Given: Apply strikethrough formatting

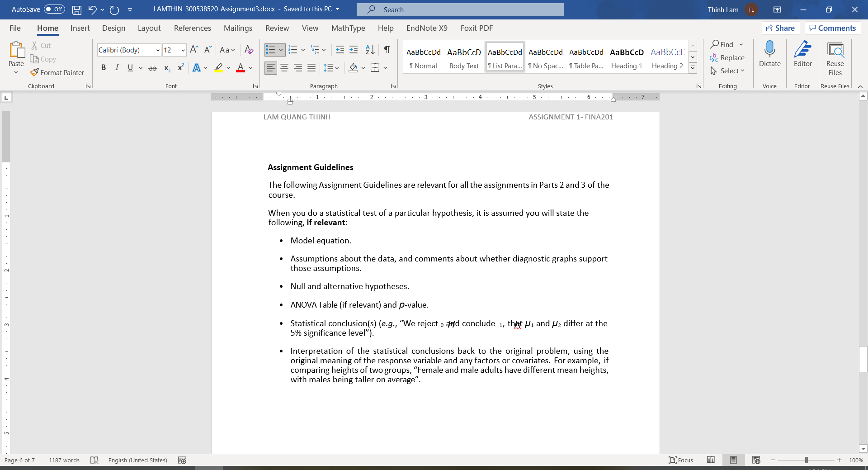Looking at the screenshot, I should 153,67.
